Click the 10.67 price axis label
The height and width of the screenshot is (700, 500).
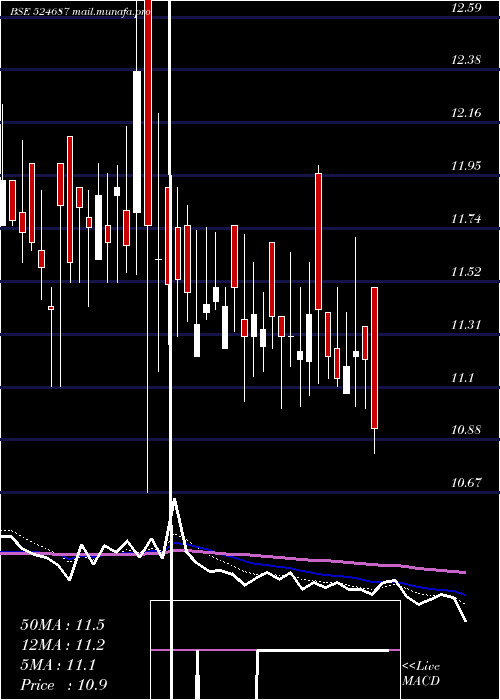(x=466, y=483)
